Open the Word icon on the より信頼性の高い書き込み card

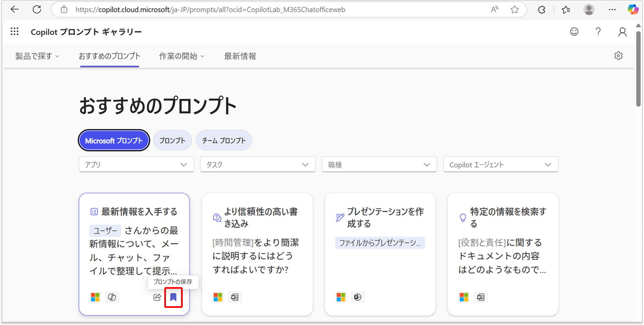235,297
